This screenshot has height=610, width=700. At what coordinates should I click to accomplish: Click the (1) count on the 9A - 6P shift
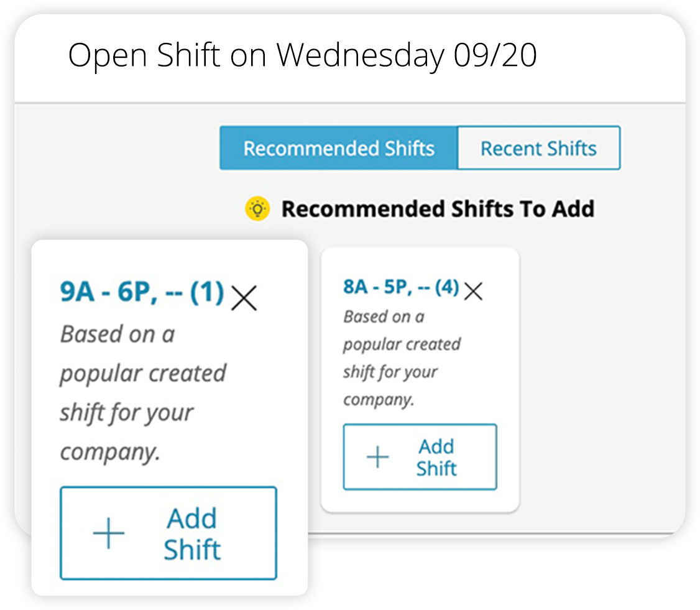click(207, 292)
